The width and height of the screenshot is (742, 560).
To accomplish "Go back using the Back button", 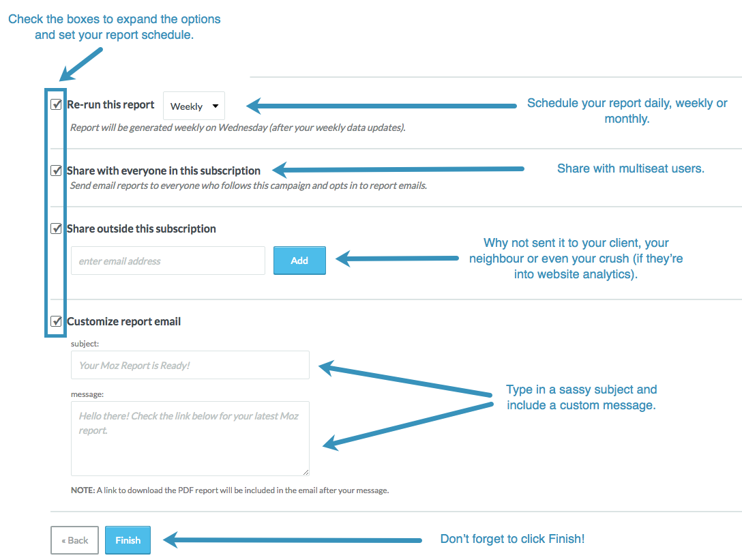I will tap(75, 540).
